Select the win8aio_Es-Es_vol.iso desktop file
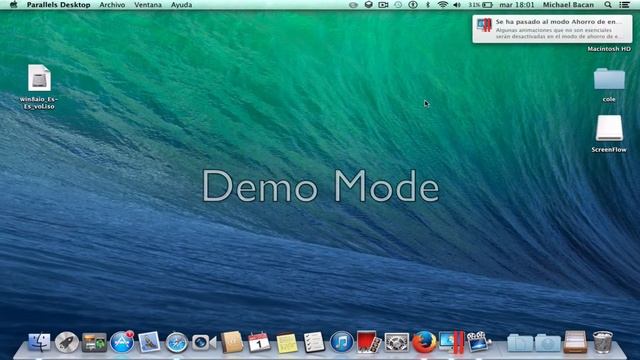This screenshot has width=640, height=360. click(x=39, y=87)
